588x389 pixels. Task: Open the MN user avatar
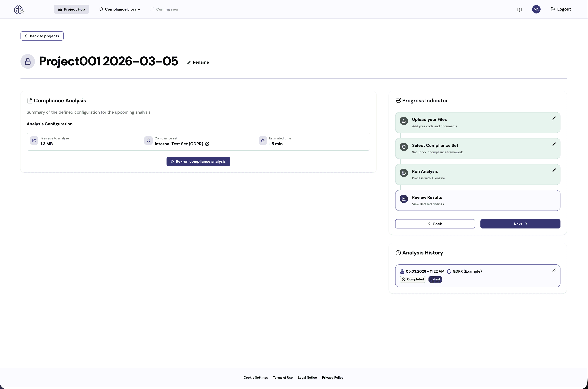point(536,9)
